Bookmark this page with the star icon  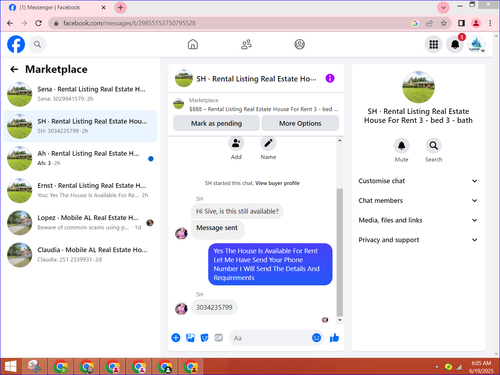[443, 23]
